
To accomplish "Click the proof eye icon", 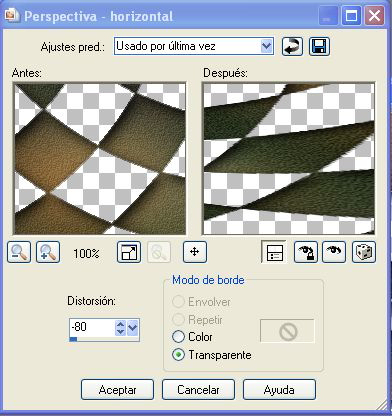I will 334,252.
